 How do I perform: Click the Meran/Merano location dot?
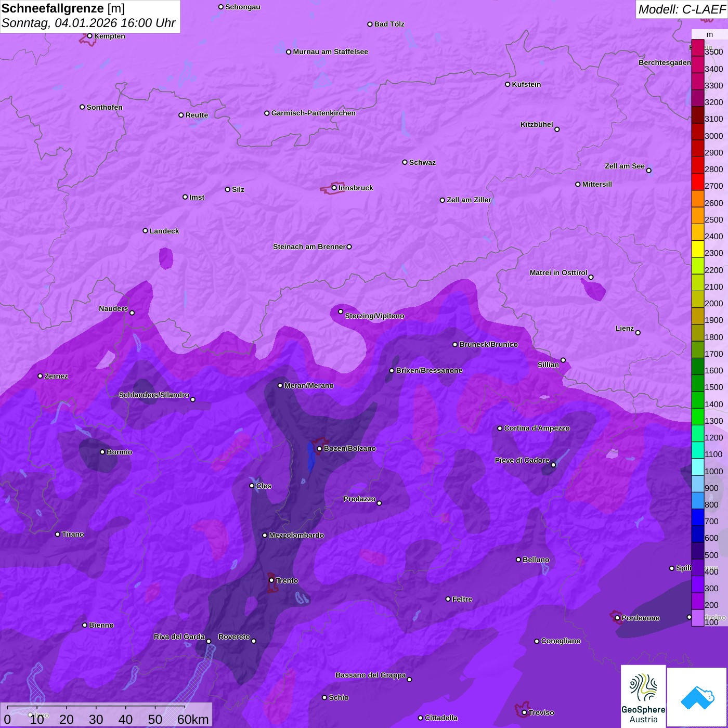(280, 385)
